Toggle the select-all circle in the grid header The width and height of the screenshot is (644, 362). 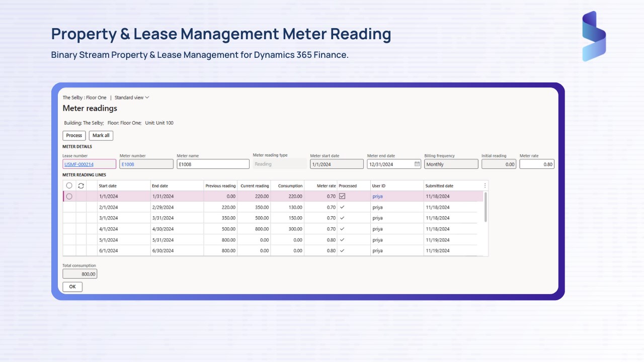(69, 186)
